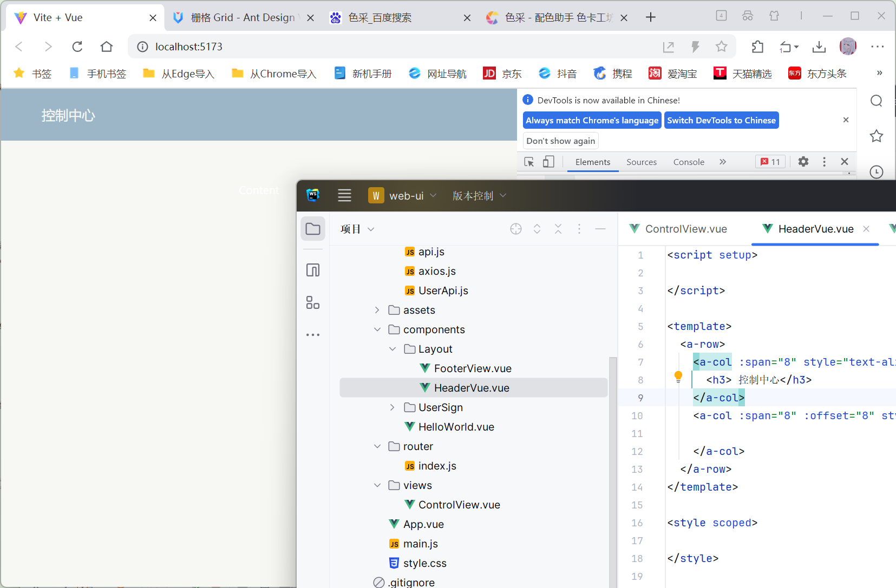Open new browser tab with plus button
896x588 pixels.
[651, 17]
